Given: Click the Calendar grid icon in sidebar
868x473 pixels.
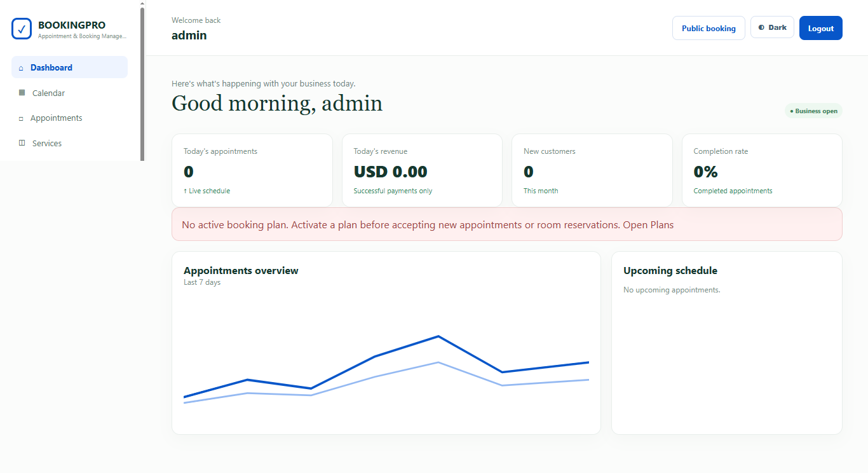Looking at the screenshot, I should pos(22,93).
